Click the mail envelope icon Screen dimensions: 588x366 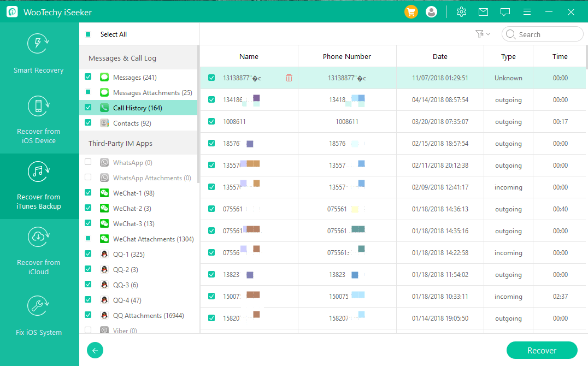point(483,11)
